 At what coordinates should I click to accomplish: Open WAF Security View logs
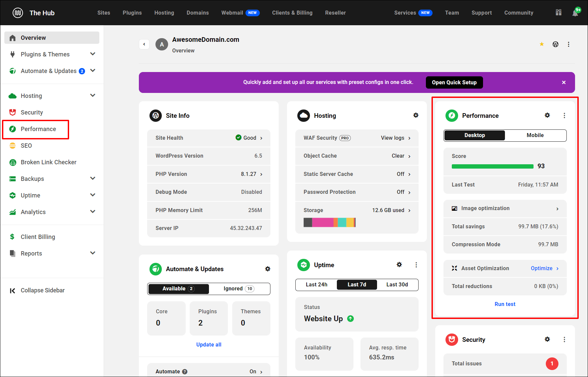(x=396, y=138)
